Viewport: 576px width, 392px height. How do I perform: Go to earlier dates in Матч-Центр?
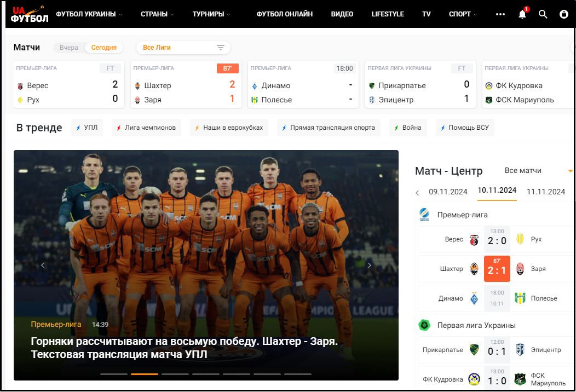(417, 193)
